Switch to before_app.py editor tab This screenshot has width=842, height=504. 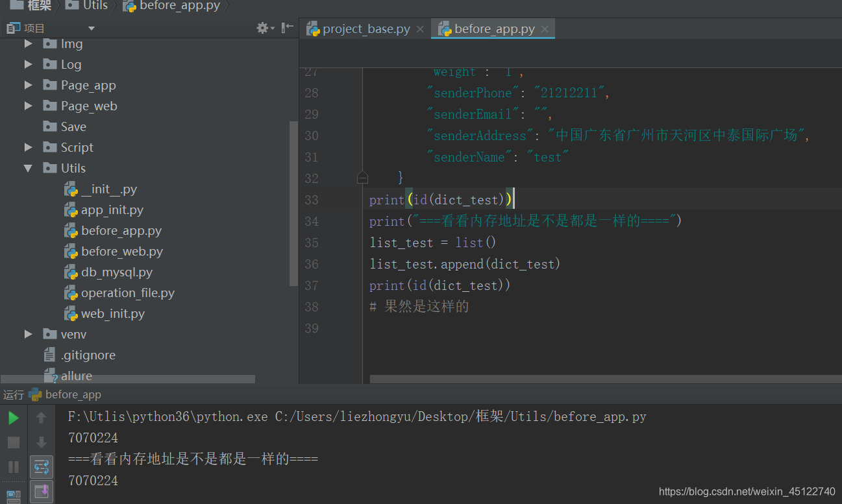(495, 29)
